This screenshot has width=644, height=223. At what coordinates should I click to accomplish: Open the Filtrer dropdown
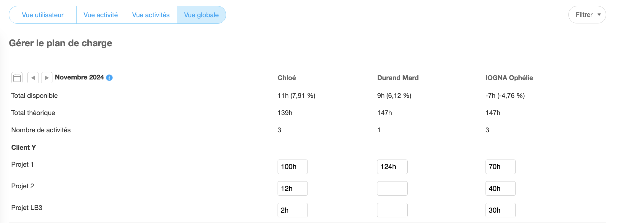point(587,15)
